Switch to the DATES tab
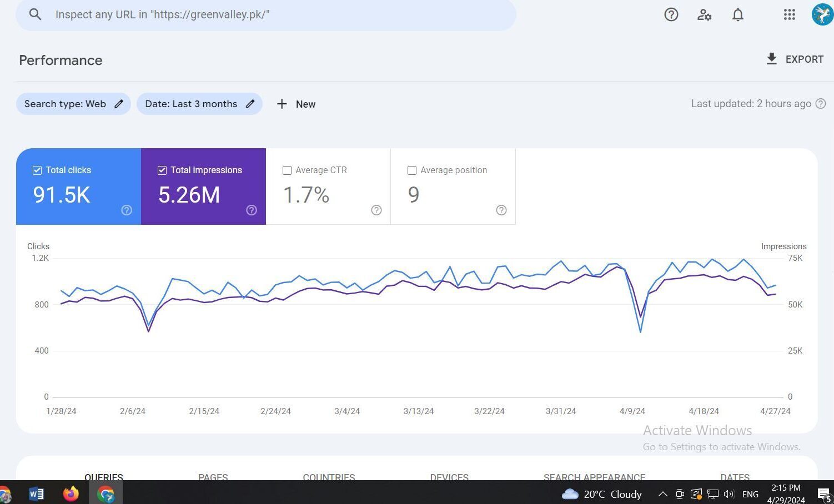This screenshot has width=834, height=504. coord(735,477)
